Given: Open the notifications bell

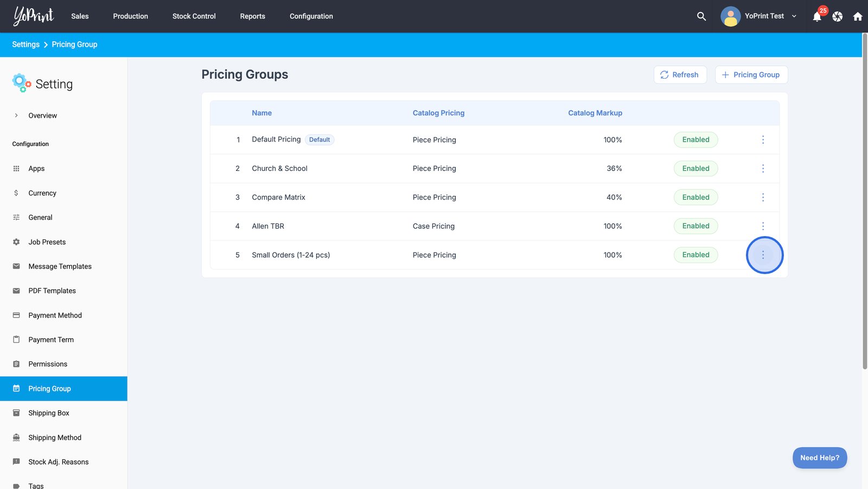Looking at the screenshot, I should tap(817, 17).
